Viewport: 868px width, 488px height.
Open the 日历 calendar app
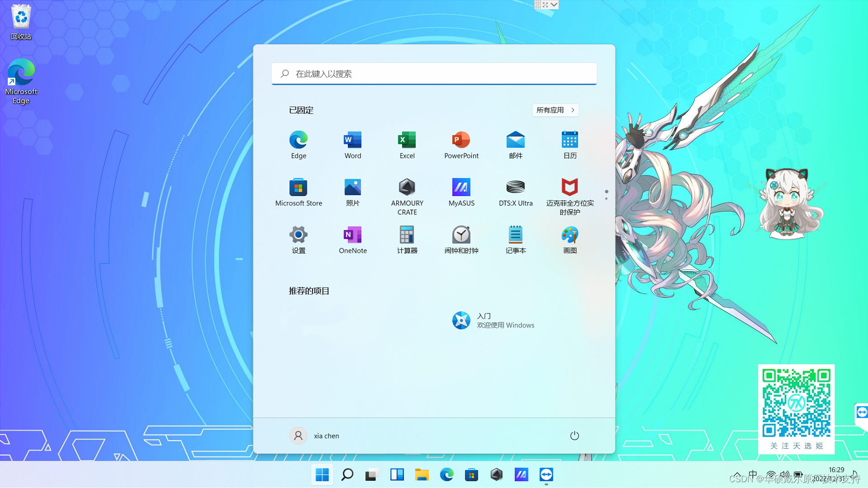pyautogui.click(x=569, y=145)
